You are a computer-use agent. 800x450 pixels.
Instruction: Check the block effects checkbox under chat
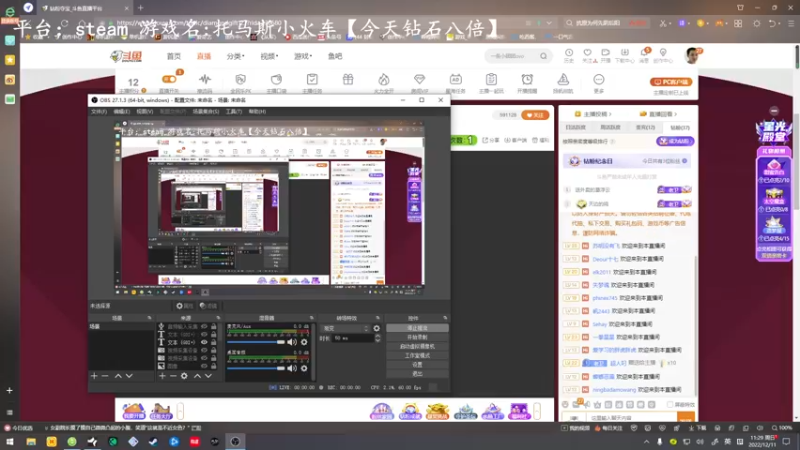(670, 405)
